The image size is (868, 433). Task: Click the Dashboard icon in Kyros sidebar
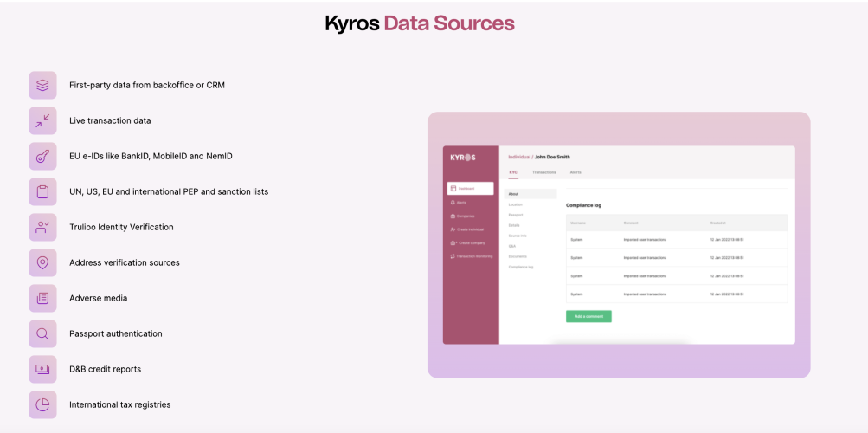[453, 188]
